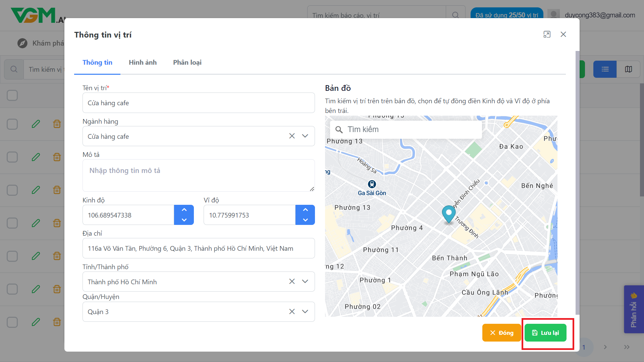Check the last visible row checkbox
644x362 pixels.
[x=12, y=322]
